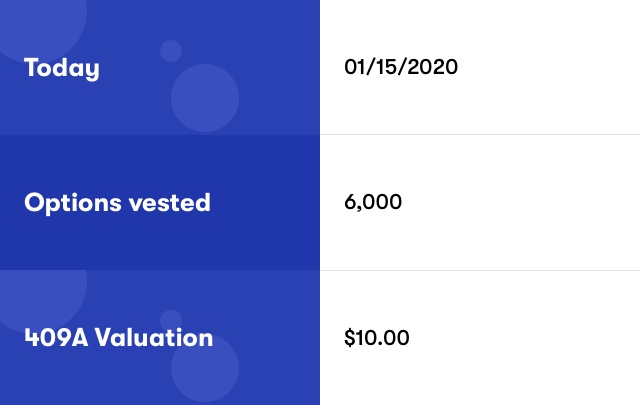Click the 409A Valuation label

[118, 338]
